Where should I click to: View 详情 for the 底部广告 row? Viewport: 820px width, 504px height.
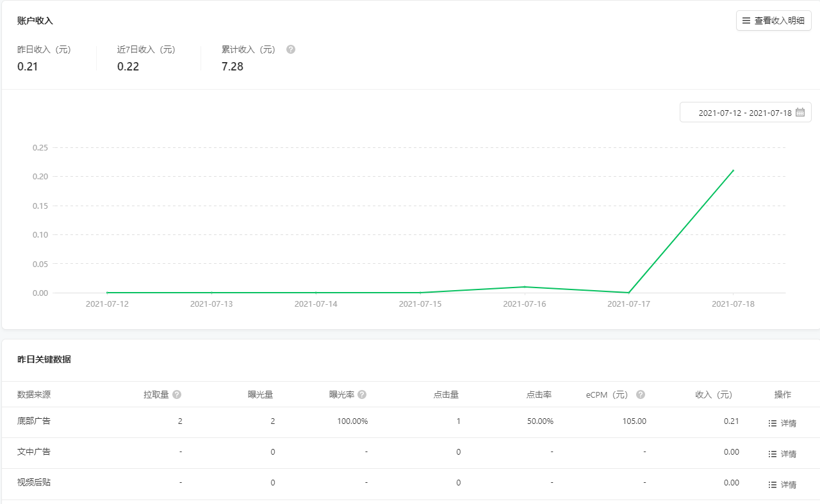782,423
